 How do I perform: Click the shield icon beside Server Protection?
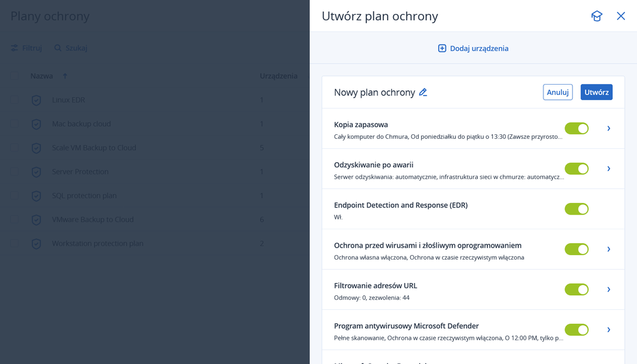click(x=37, y=172)
